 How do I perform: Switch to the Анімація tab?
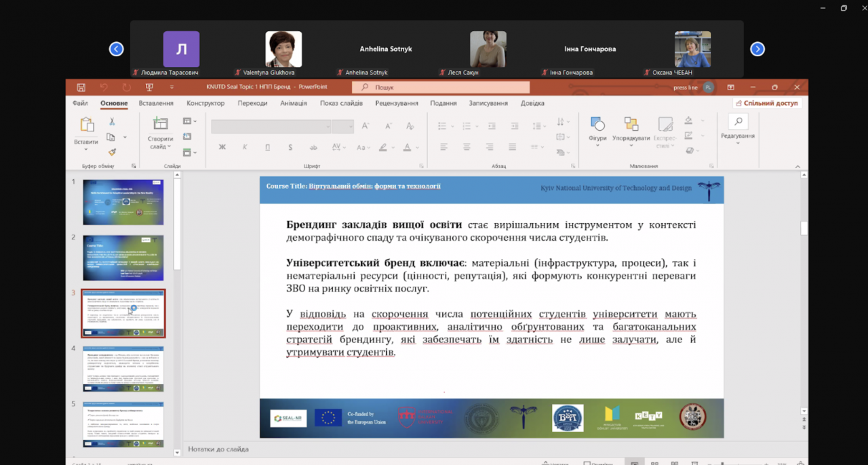coord(293,104)
